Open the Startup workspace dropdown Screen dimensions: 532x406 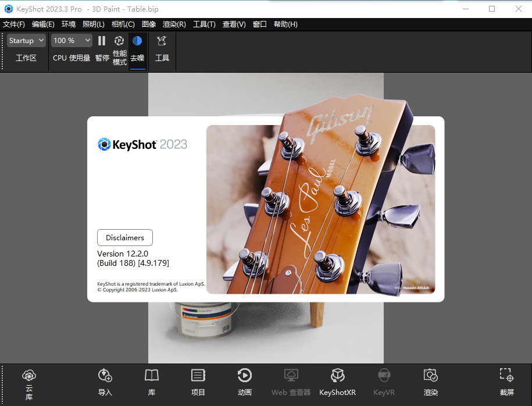click(x=26, y=41)
